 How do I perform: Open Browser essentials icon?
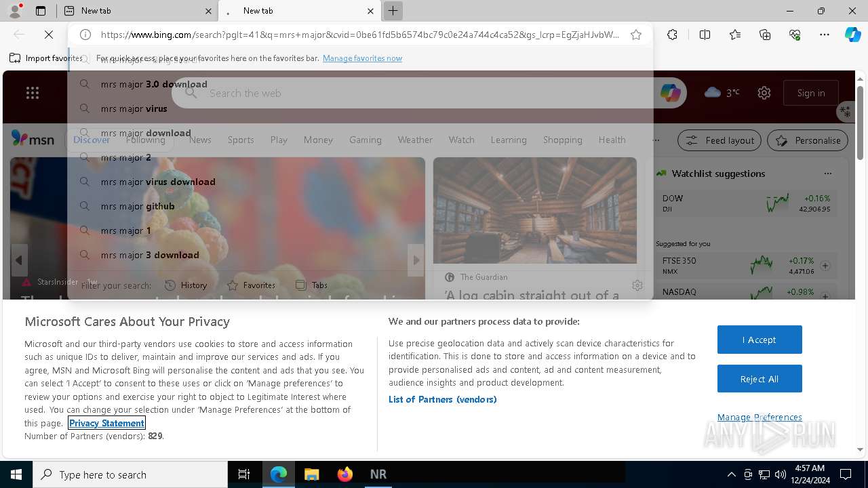click(x=795, y=35)
